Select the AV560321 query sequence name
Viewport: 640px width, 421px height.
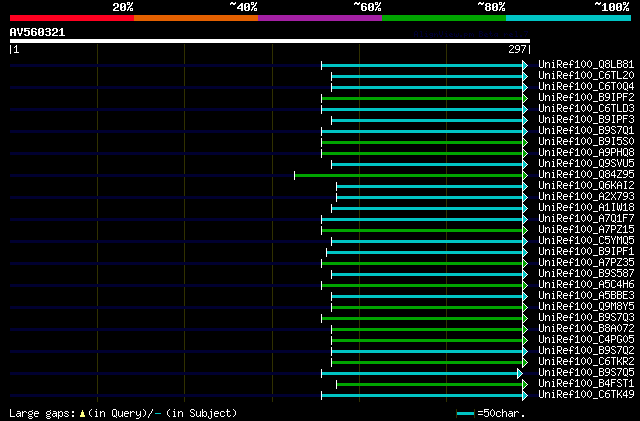click(38, 32)
